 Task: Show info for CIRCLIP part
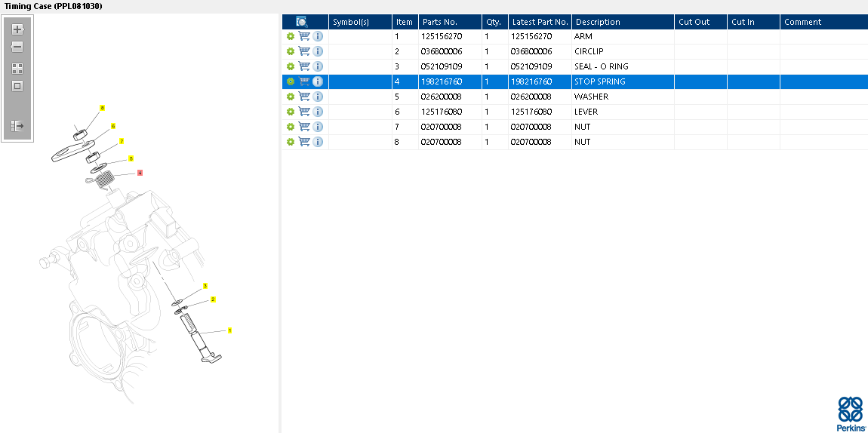coord(318,51)
